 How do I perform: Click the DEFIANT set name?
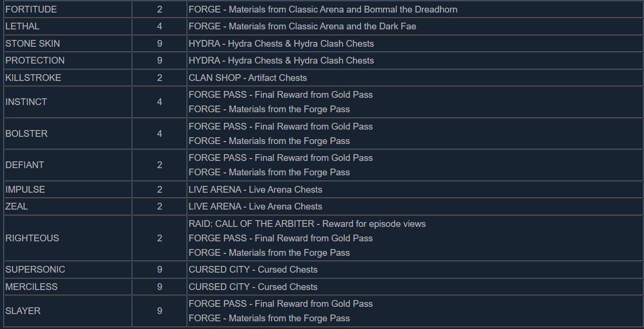[25, 165]
